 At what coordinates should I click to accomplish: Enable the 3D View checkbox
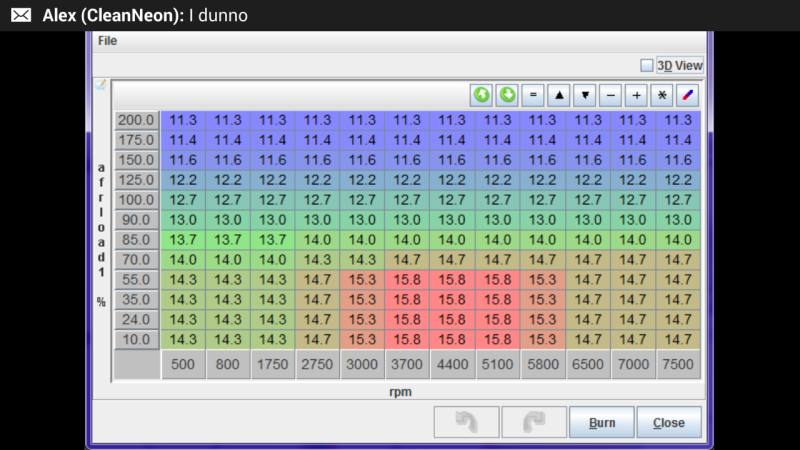point(646,65)
